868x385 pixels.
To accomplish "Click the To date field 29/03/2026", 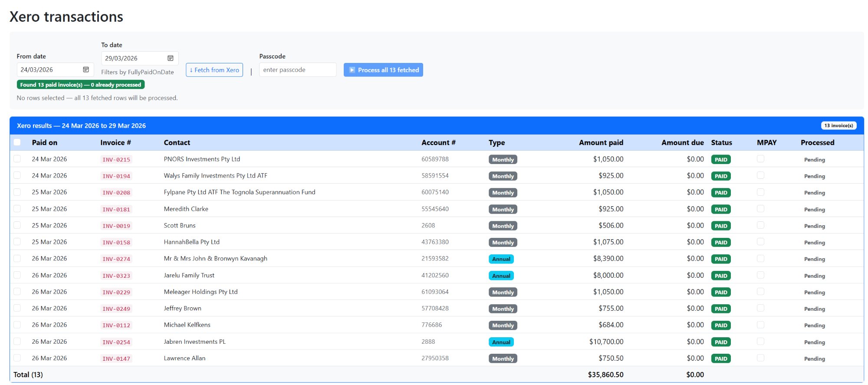I will [x=140, y=58].
